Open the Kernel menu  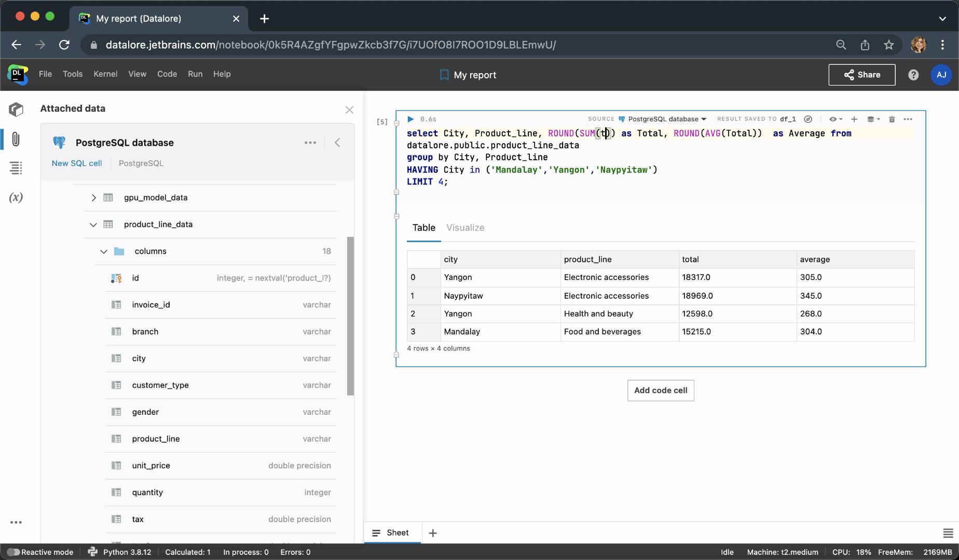[x=105, y=74]
